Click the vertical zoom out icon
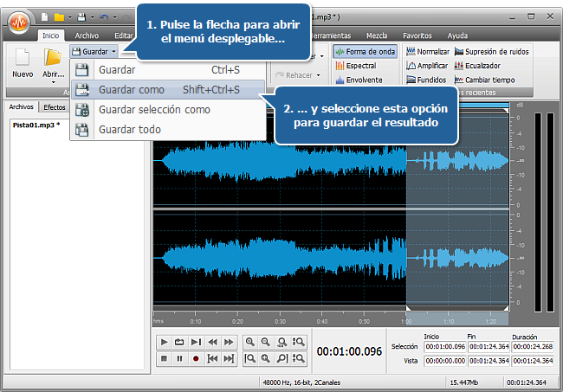Viewport: 563px width, 392px height. [x=298, y=358]
